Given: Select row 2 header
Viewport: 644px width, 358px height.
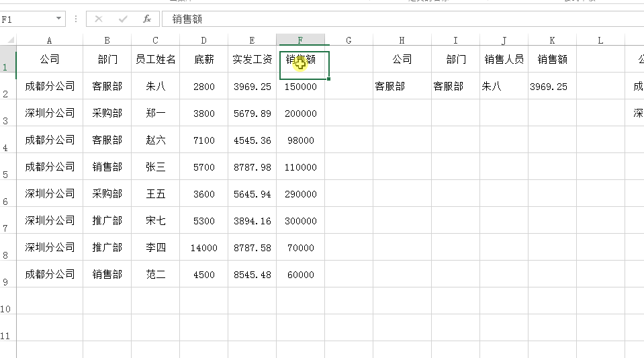Looking at the screenshot, I should [8, 87].
